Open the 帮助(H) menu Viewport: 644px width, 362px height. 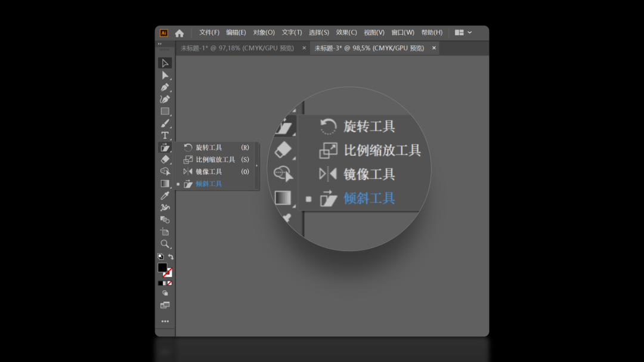(432, 32)
